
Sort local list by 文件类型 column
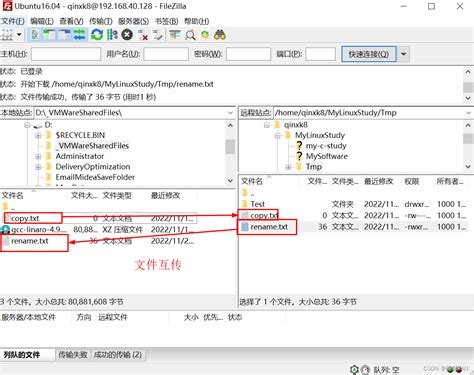(x=117, y=195)
